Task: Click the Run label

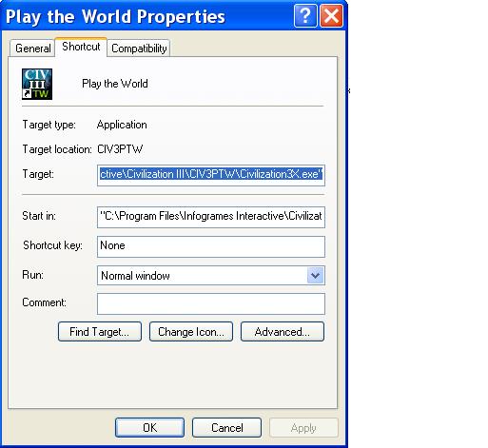Action: (x=32, y=275)
